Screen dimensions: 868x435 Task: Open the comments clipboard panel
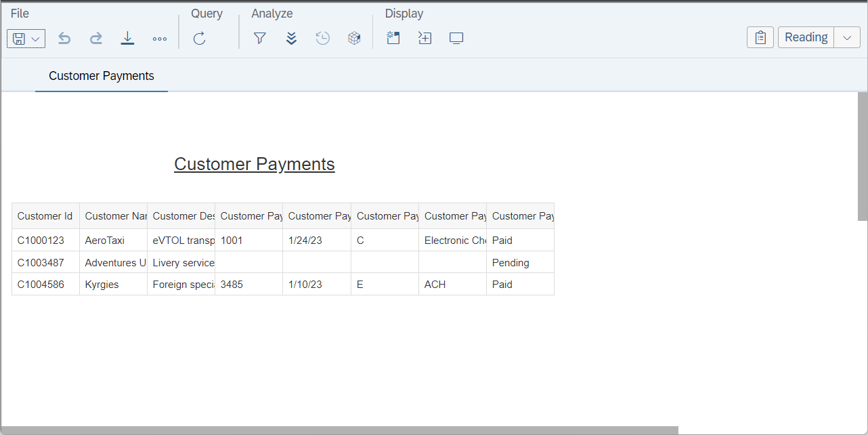[x=760, y=37]
